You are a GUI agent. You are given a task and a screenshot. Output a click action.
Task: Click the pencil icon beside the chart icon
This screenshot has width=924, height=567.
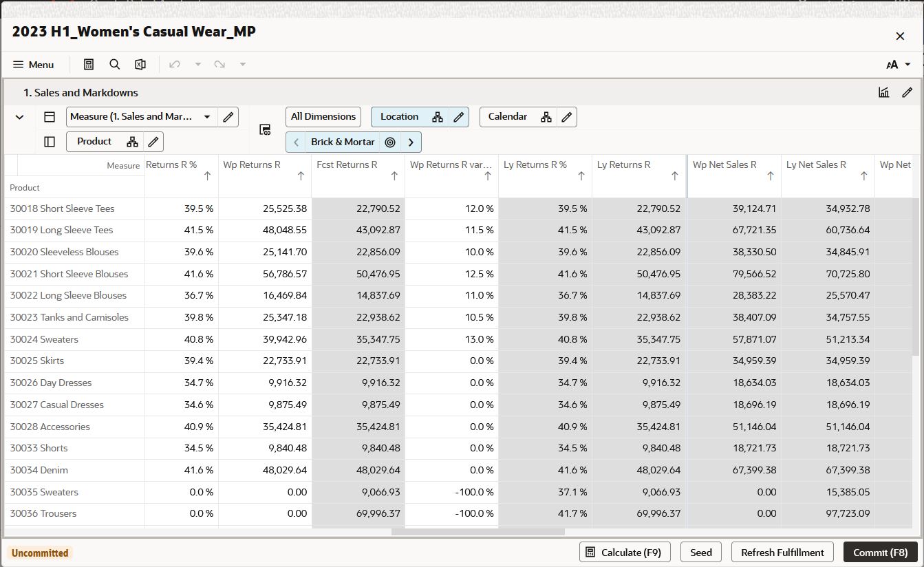click(x=907, y=92)
